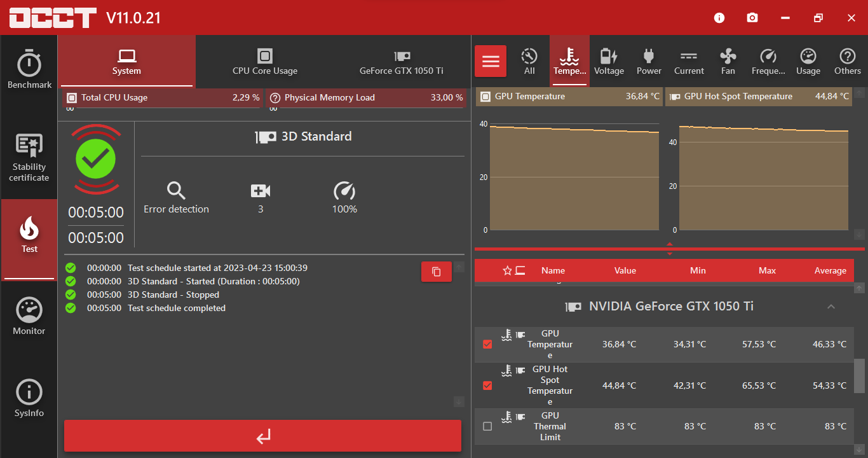Sort by the Min column header
Viewport: 868px width, 458px height.
pyautogui.click(x=698, y=270)
